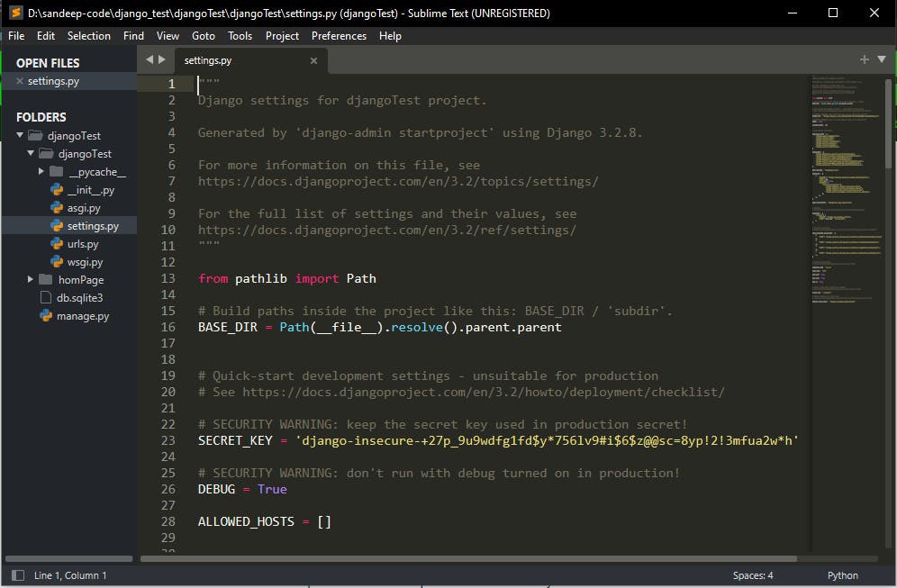The height and width of the screenshot is (588, 897).
Task: Close settings.py in Open Files list
Action: tap(20, 81)
